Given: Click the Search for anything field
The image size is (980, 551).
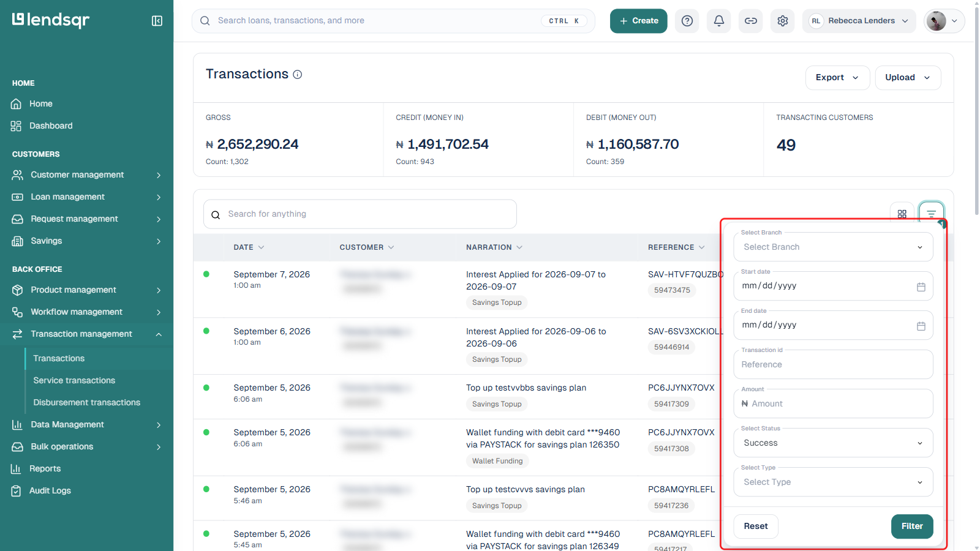Looking at the screenshot, I should 360,214.
